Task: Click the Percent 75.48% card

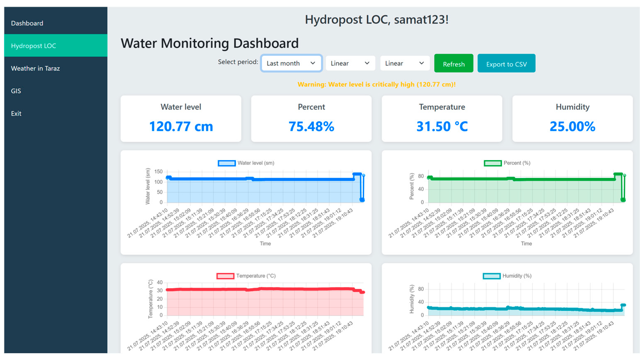Action: [x=311, y=118]
